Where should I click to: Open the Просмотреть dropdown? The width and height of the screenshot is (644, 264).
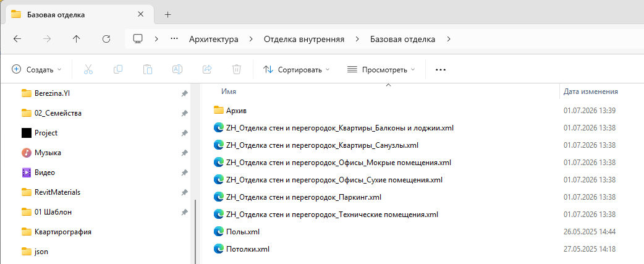(x=381, y=69)
